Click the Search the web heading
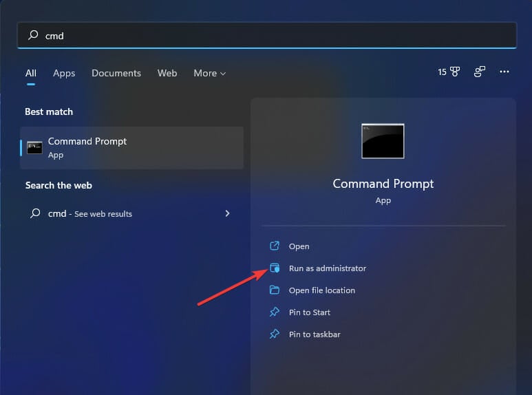 58,185
